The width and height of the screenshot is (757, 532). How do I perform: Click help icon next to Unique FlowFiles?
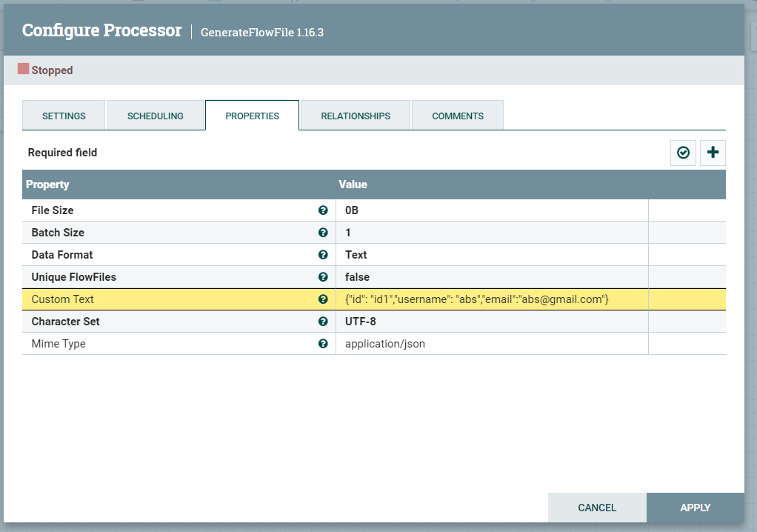(x=323, y=277)
